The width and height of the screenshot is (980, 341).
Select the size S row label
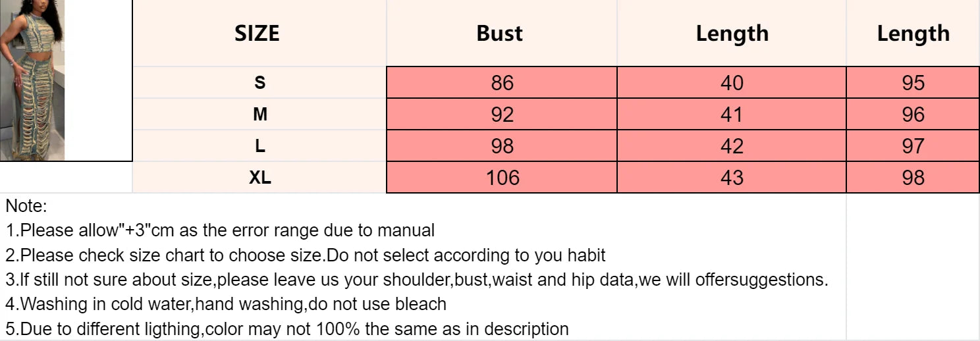click(x=260, y=83)
